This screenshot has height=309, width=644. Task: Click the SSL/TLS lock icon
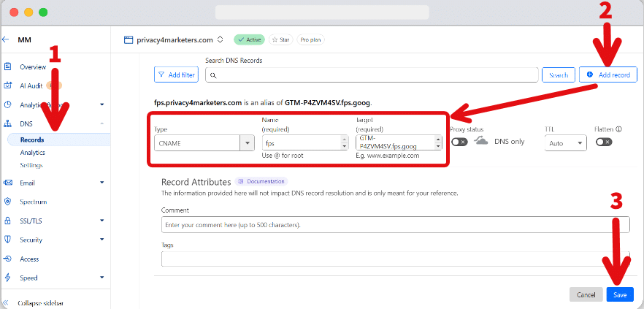7,221
